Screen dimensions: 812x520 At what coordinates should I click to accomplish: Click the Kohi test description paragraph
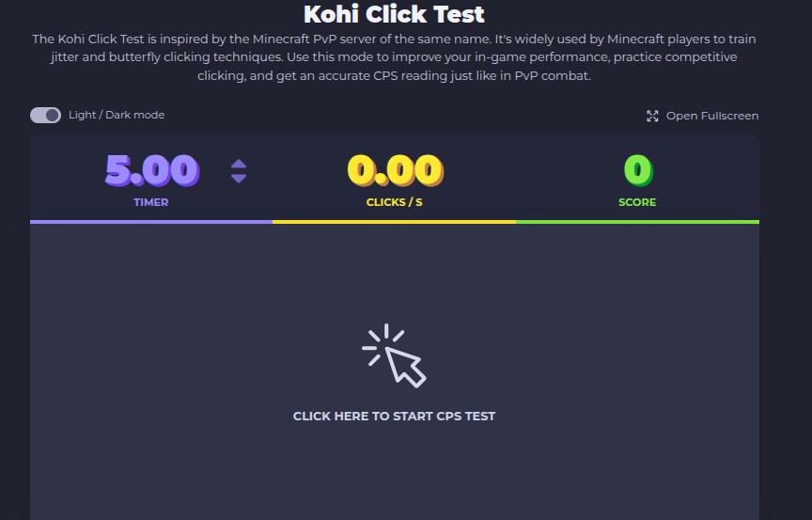pos(394,57)
